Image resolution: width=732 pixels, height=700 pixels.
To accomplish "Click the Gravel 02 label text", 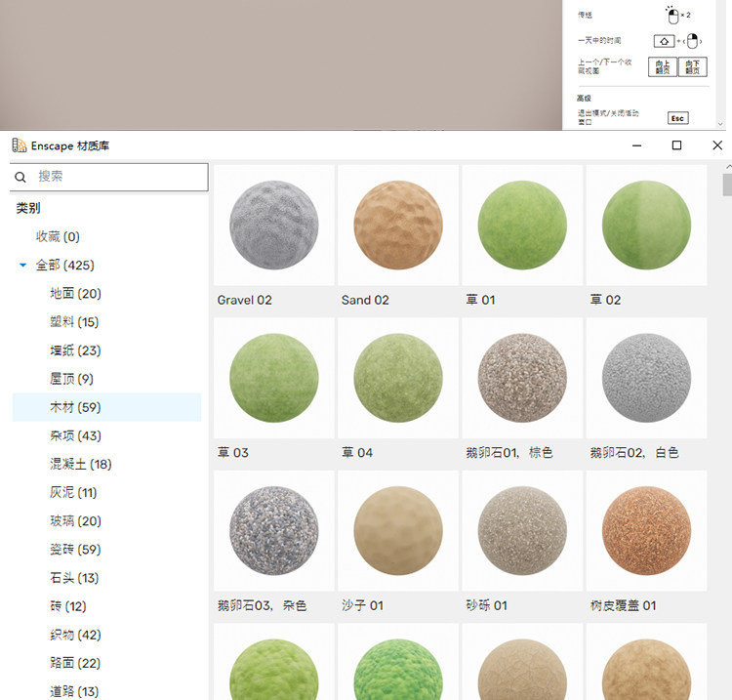I will (x=245, y=301).
